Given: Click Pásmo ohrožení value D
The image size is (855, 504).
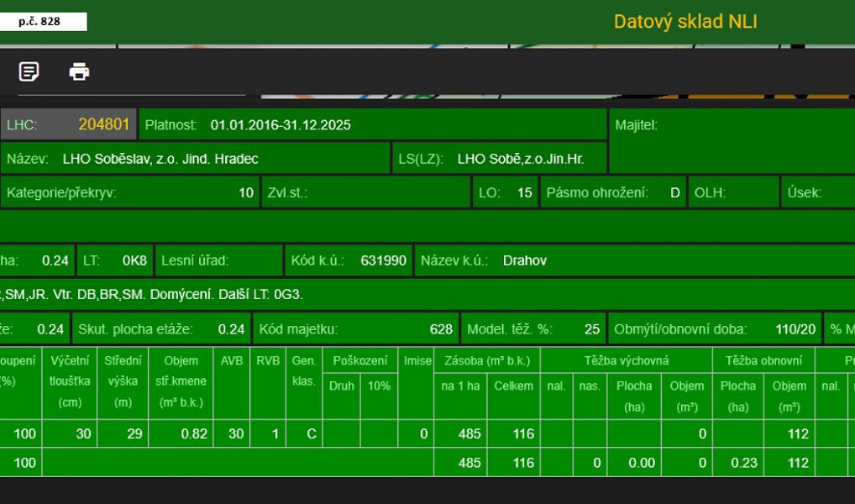Looking at the screenshot, I should 674,192.
